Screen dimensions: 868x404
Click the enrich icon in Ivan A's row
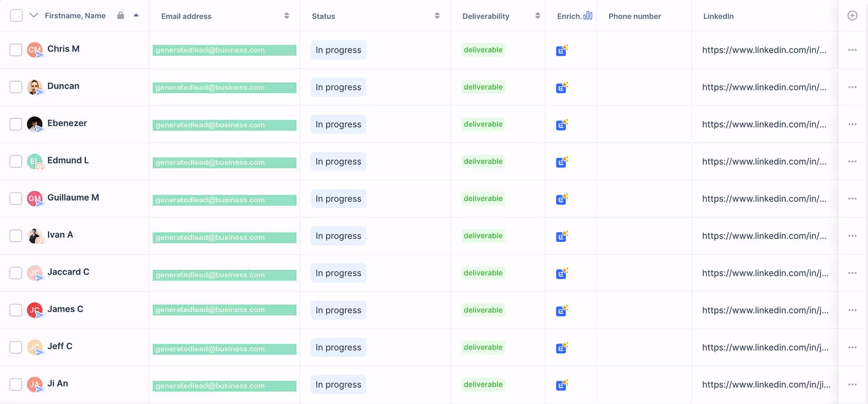[561, 236]
